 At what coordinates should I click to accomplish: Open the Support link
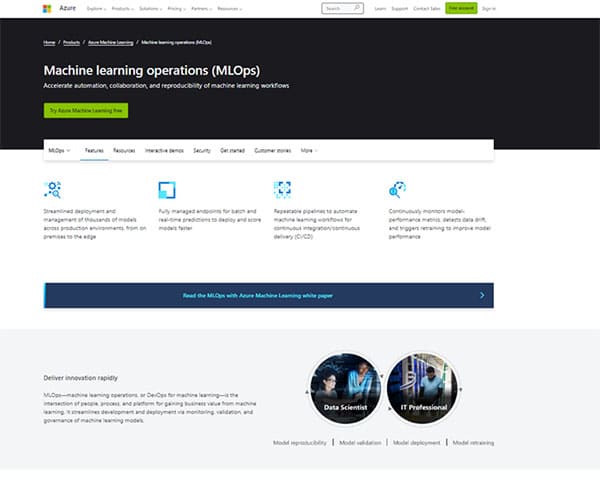point(399,8)
